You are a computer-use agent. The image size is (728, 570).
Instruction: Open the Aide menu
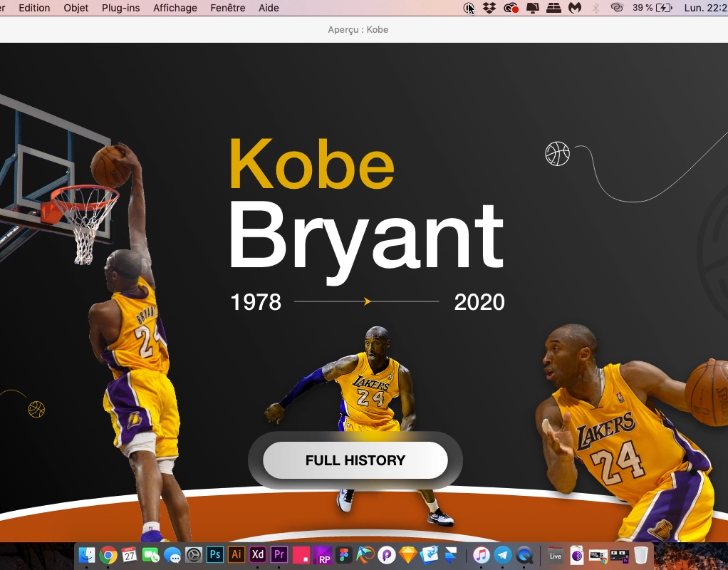pyautogui.click(x=269, y=8)
